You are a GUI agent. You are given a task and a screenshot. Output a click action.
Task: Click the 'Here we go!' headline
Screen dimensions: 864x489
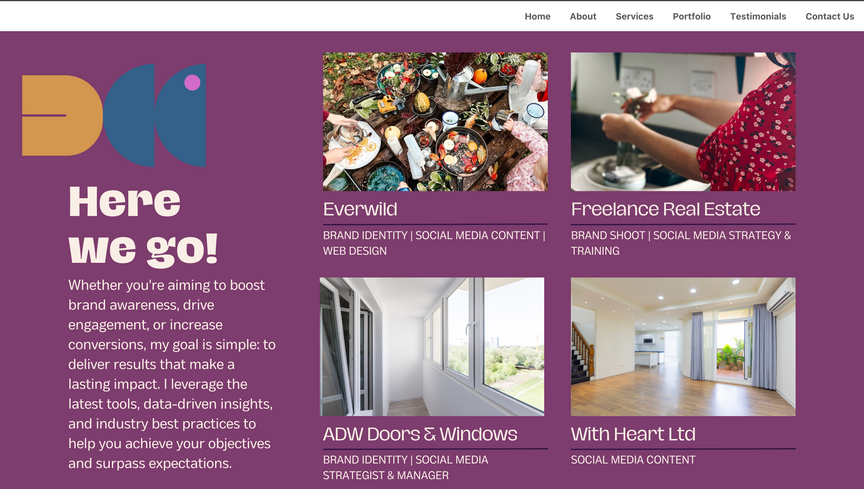click(143, 225)
